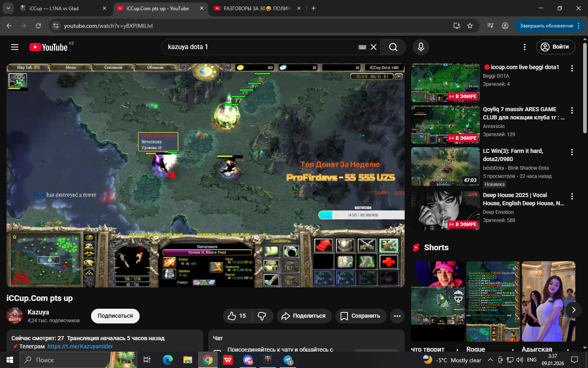
Task: Click the taskbar Поиск search box
Action: click(78, 360)
